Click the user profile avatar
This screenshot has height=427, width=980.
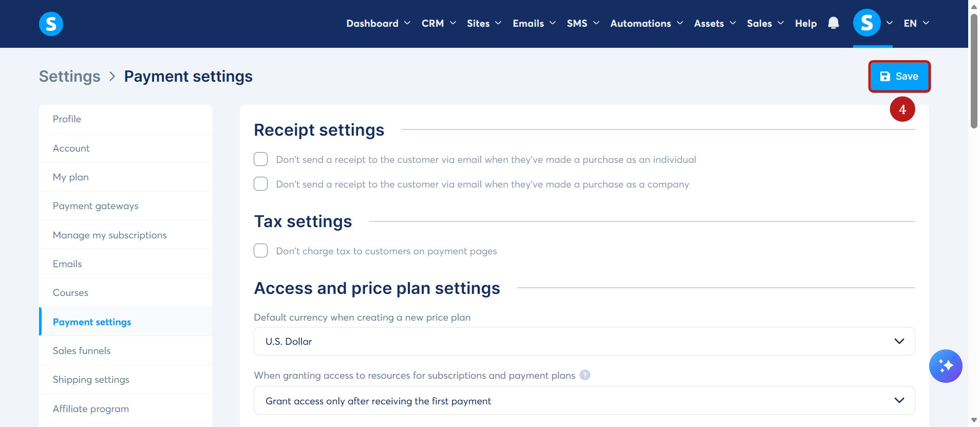coord(866,23)
